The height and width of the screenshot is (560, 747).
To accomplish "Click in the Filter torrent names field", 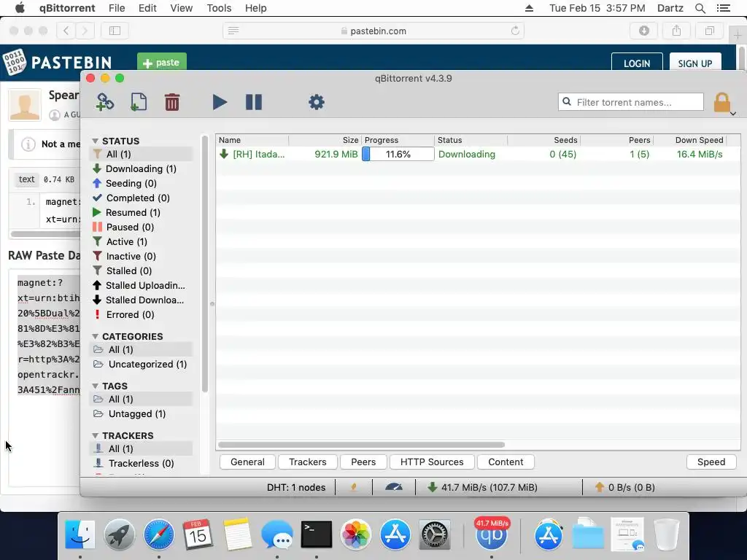I will [631, 102].
